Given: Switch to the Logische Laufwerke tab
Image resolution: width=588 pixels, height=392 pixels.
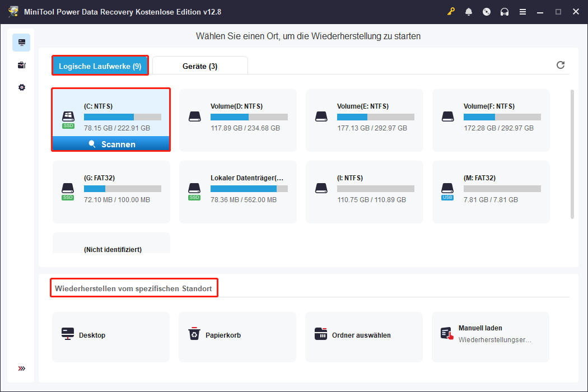Looking at the screenshot, I should [100, 65].
